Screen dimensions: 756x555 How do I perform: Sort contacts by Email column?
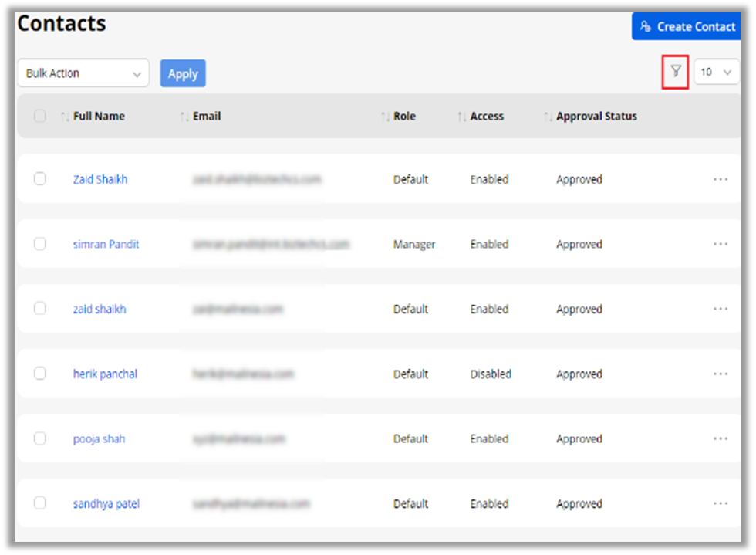184,117
